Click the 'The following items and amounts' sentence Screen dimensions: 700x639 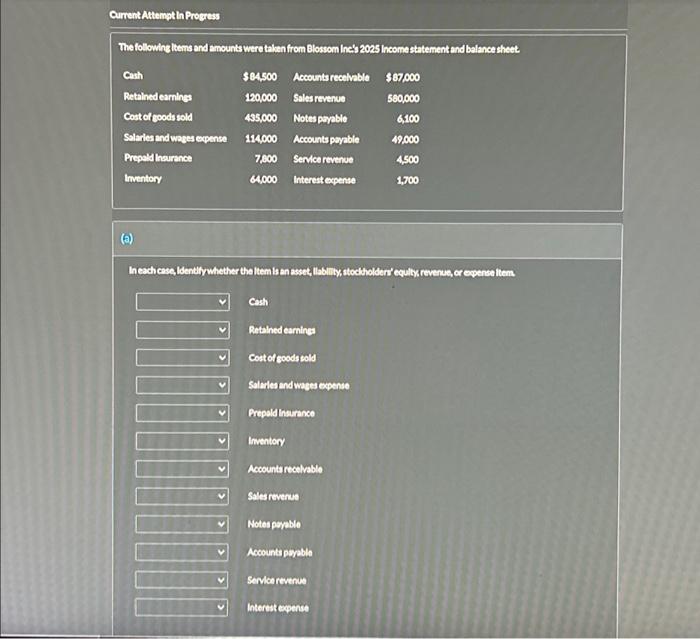coord(319,48)
